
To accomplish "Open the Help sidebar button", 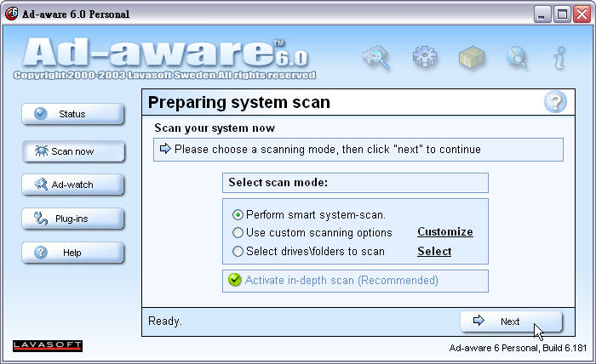I will [73, 253].
